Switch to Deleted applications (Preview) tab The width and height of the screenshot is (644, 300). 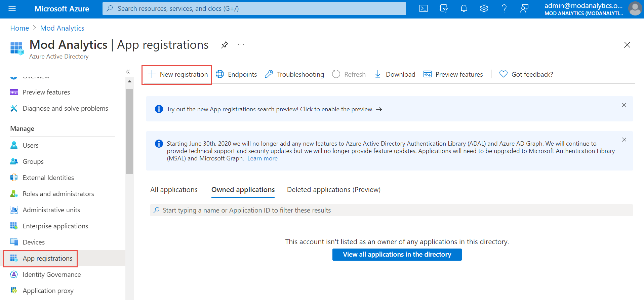334,190
